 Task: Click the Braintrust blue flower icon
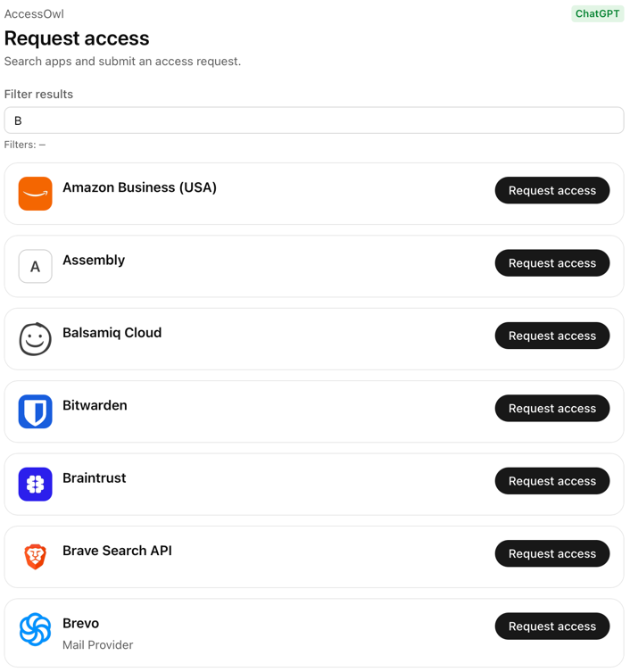point(36,485)
